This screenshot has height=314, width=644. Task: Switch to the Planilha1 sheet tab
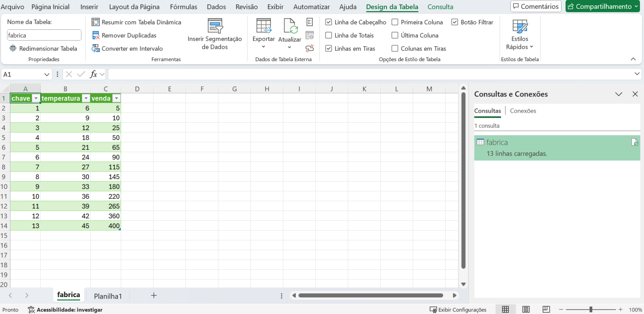click(107, 296)
